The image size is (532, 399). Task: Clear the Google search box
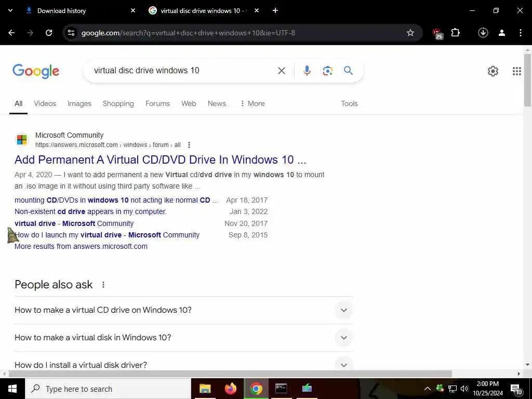pyautogui.click(x=281, y=71)
